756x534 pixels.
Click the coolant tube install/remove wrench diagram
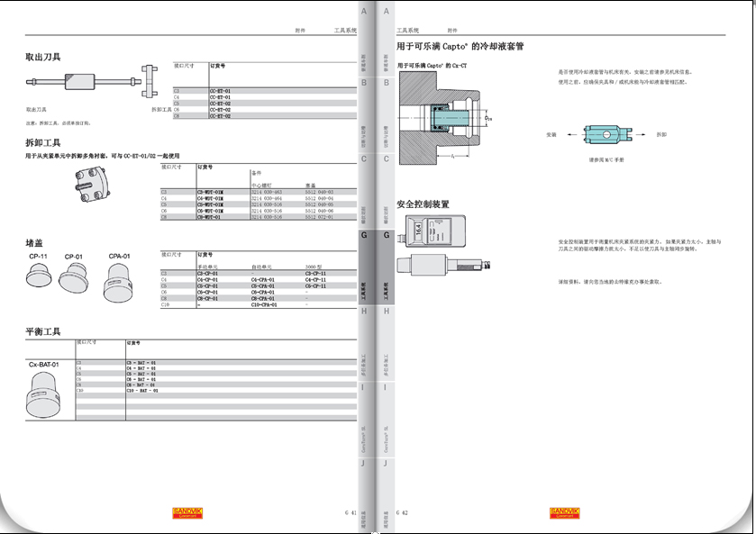pos(601,134)
